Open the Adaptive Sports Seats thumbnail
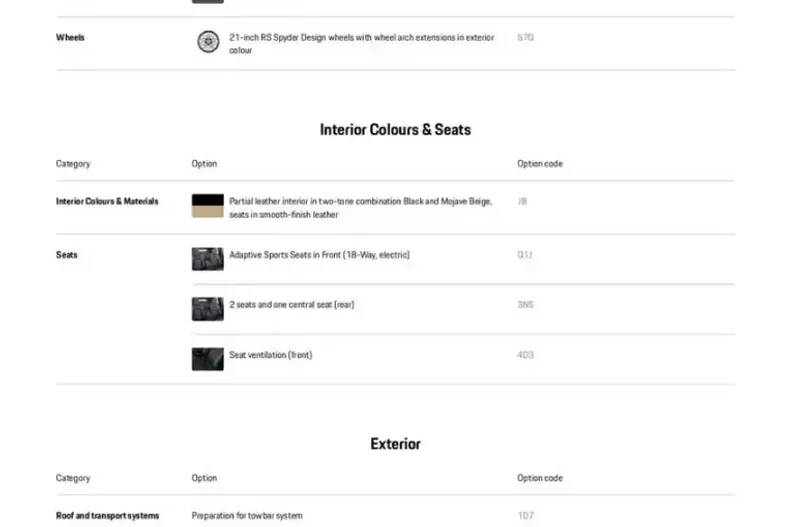 click(x=207, y=258)
